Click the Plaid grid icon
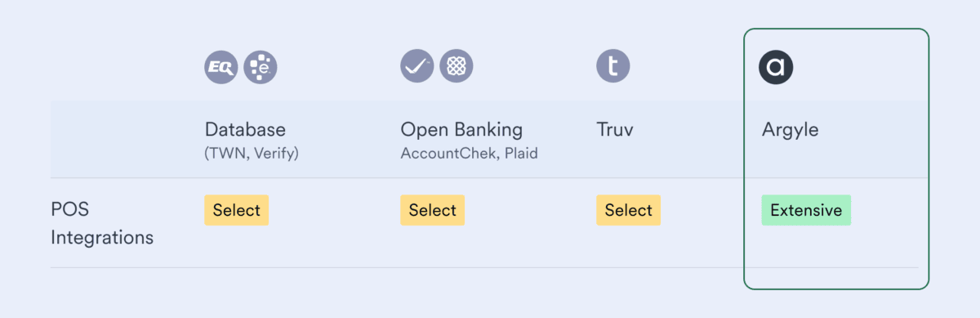 (457, 65)
